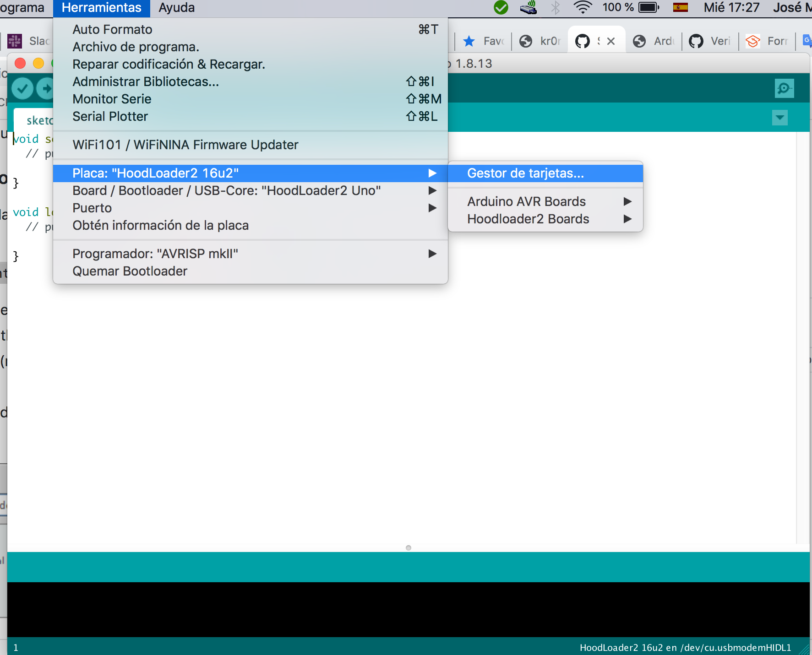Click the menu bar clock Mié 17:27

pos(731,7)
